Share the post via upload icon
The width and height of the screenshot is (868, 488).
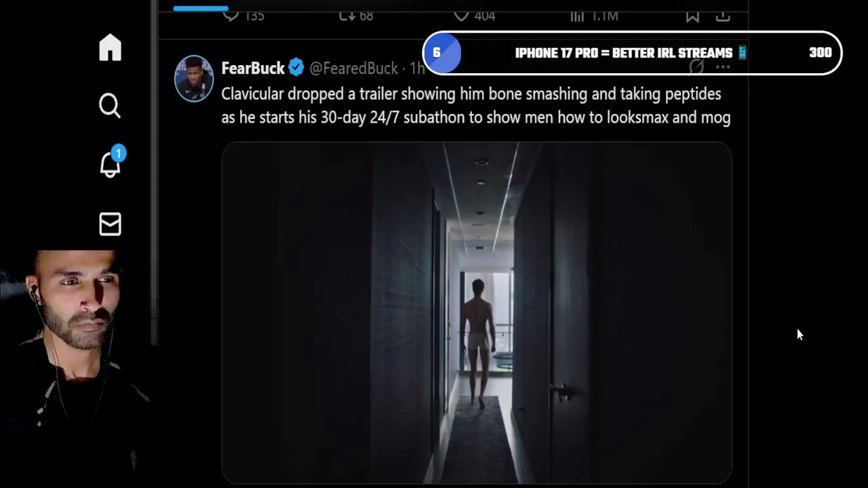click(723, 16)
